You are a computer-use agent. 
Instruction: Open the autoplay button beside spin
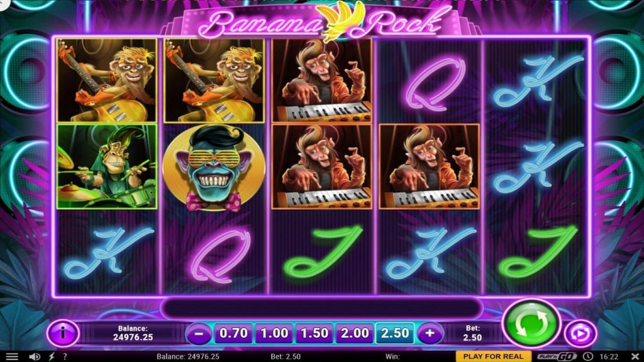(x=580, y=333)
